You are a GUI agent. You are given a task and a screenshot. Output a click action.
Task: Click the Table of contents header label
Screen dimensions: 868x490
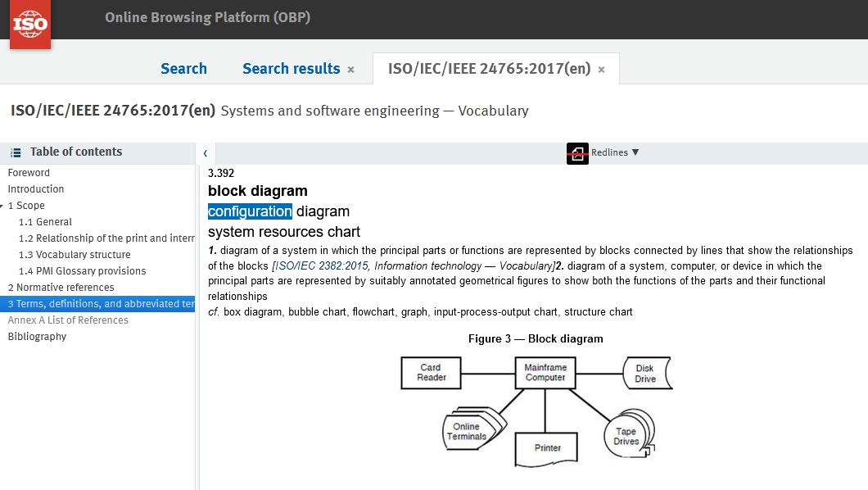[x=76, y=152]
